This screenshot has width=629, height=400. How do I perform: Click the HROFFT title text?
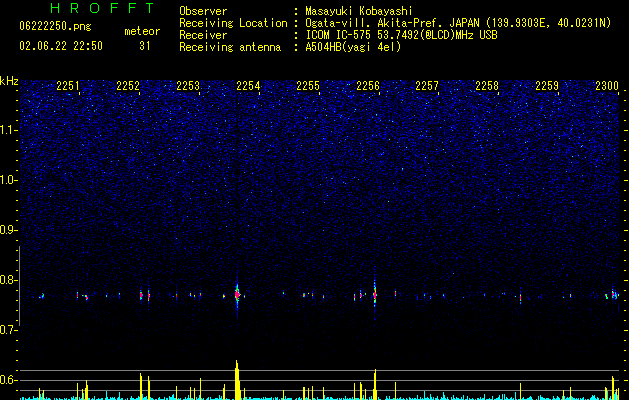(102, 8)
